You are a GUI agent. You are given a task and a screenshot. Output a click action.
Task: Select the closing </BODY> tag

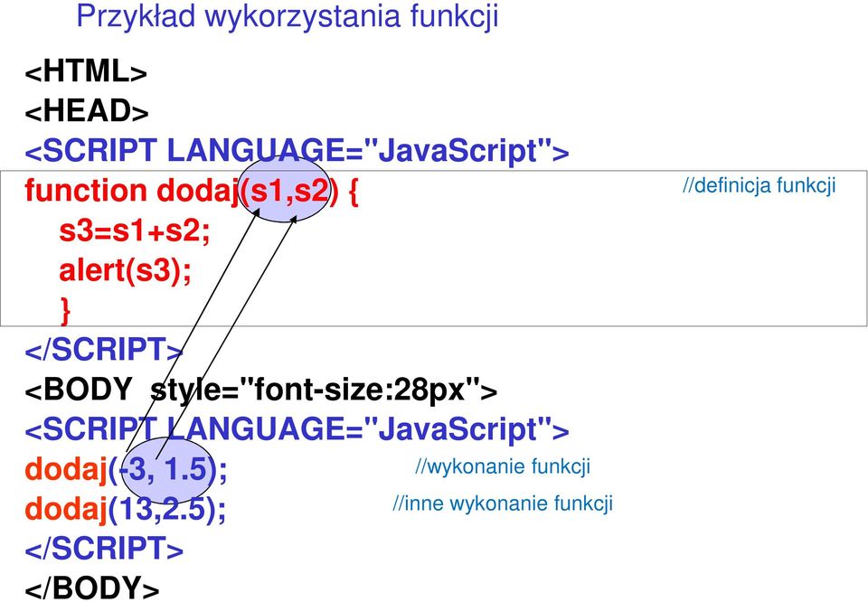click(x=92, y=588)
